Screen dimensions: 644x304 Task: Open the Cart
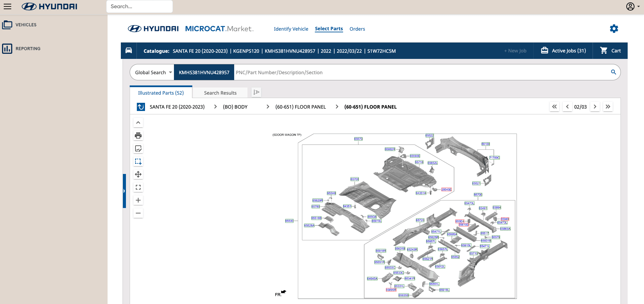coord(610,51)
